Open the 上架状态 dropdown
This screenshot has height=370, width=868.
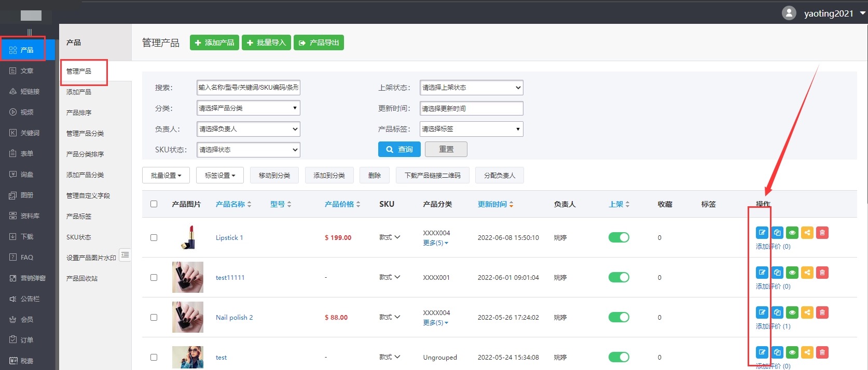[471, 88]
